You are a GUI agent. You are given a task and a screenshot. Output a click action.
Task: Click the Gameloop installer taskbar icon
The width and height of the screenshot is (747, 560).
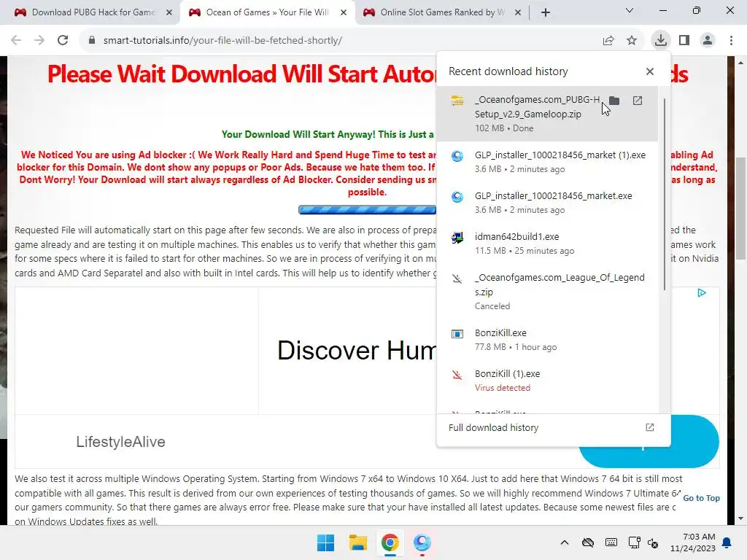click(x=422, y=542)
